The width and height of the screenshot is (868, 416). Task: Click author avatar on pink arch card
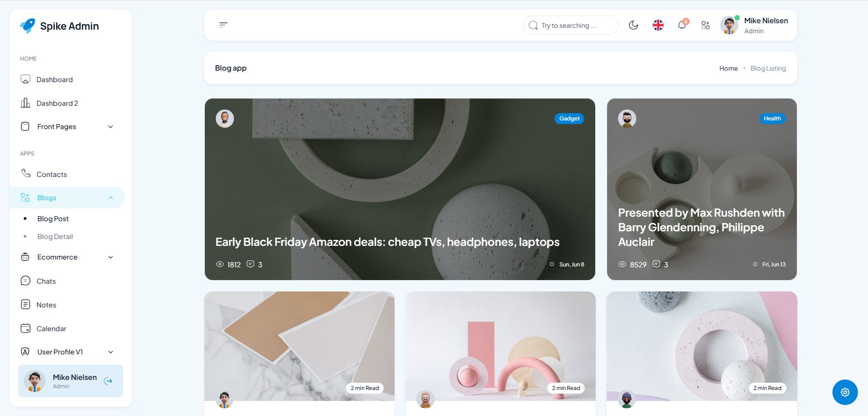tap(426, 400)
